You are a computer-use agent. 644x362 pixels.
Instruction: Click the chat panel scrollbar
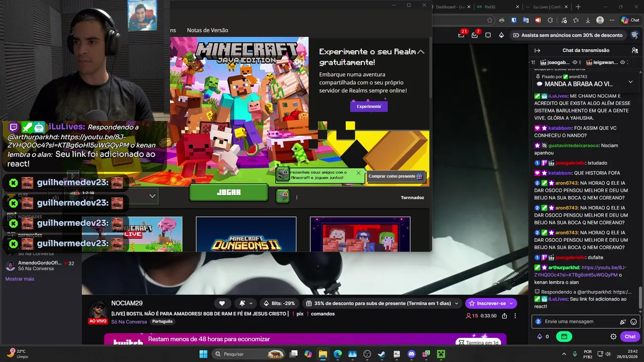tap(640, 298)
